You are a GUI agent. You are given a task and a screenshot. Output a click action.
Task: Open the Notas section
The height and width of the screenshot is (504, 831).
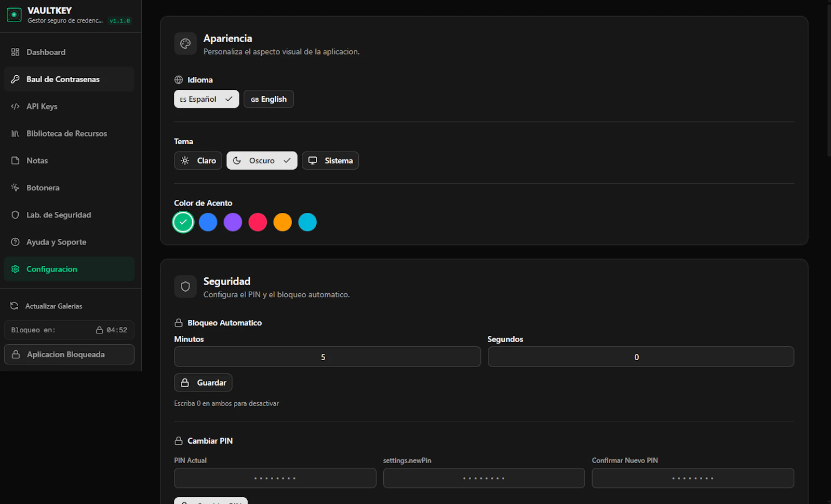coord(69,160)
